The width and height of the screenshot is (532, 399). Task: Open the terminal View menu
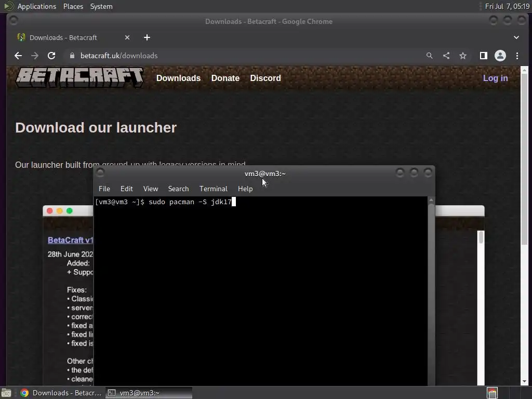pyautogui.click(x=151, y=189)
